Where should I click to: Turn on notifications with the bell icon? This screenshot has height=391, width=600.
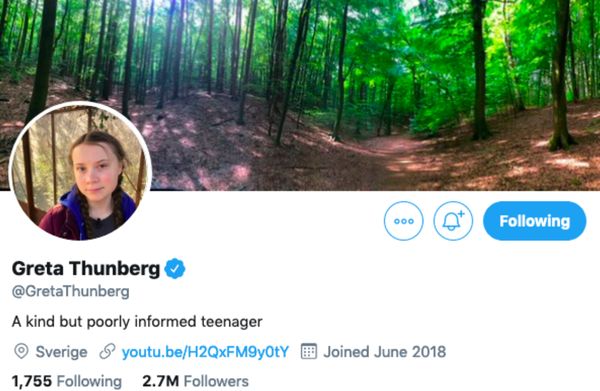(x=453, y=221)
